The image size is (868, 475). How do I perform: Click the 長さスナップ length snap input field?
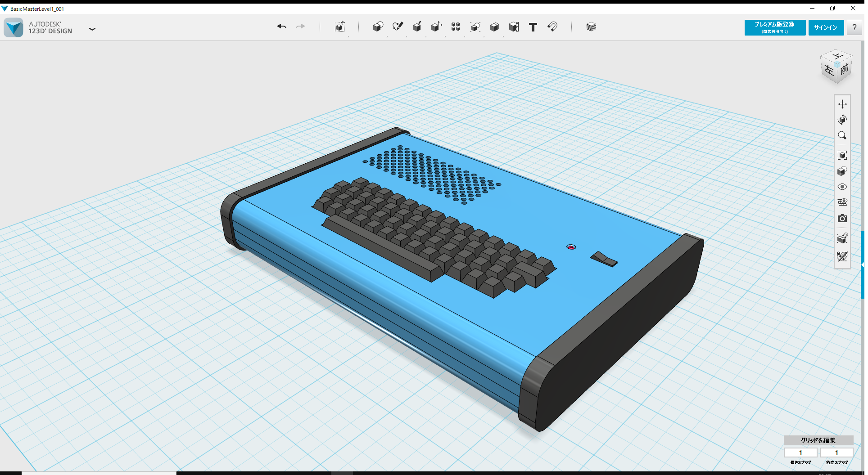click(x=800, y=453)
